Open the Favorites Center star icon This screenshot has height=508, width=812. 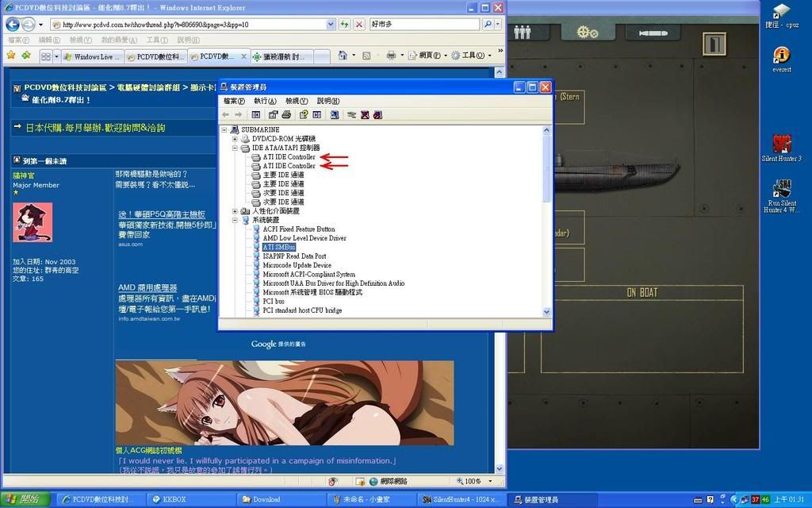11,55
